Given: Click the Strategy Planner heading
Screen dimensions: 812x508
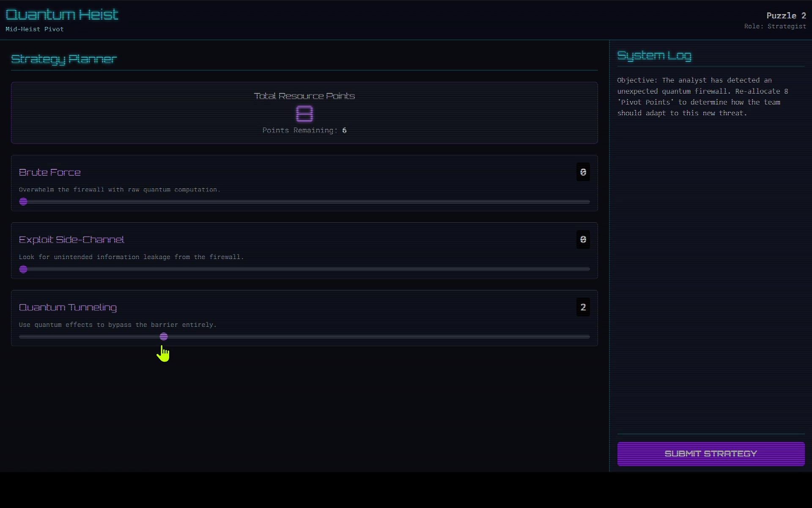Looking at the screenshot, I should click(64, 59).
